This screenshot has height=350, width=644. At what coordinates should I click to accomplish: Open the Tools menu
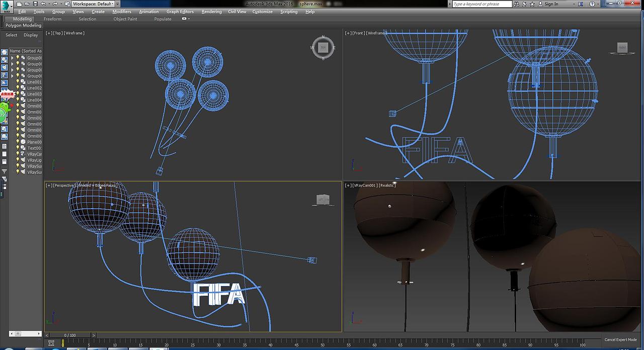(39, 12)
